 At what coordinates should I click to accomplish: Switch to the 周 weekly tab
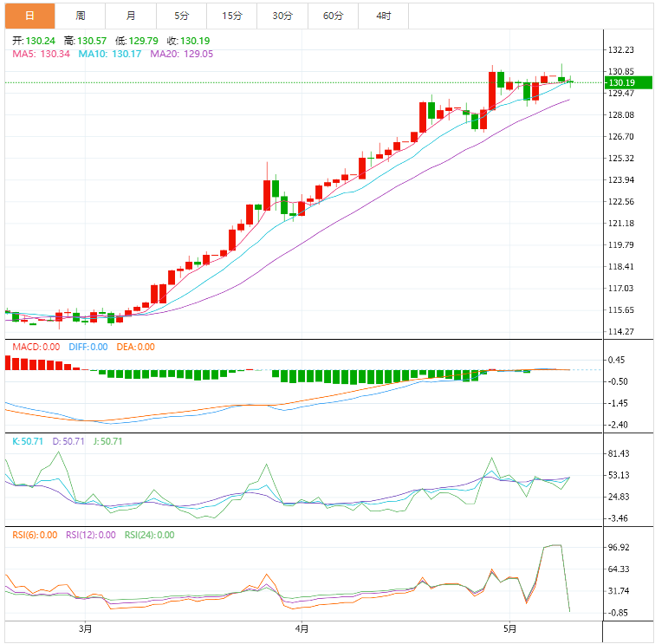80,16
